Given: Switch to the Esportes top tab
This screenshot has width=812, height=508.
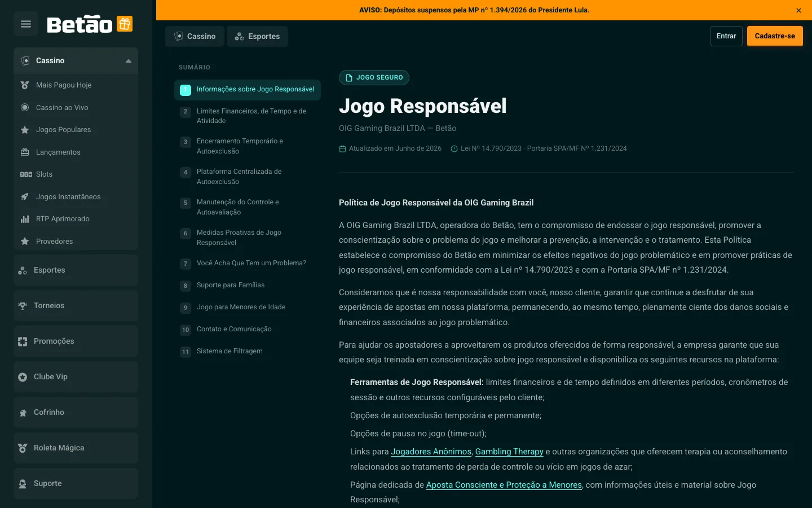Looking at the screenshot, I should coord(257,36).
